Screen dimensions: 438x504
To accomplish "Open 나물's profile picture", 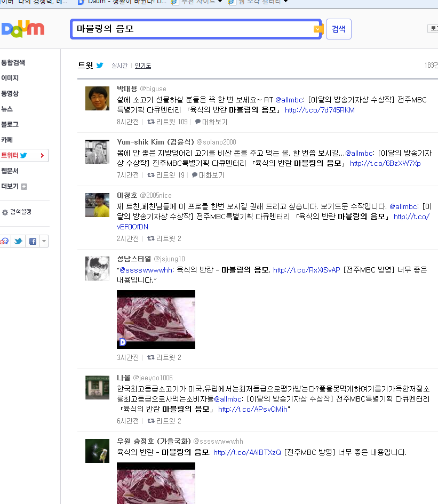I will [x=98, y=387].
